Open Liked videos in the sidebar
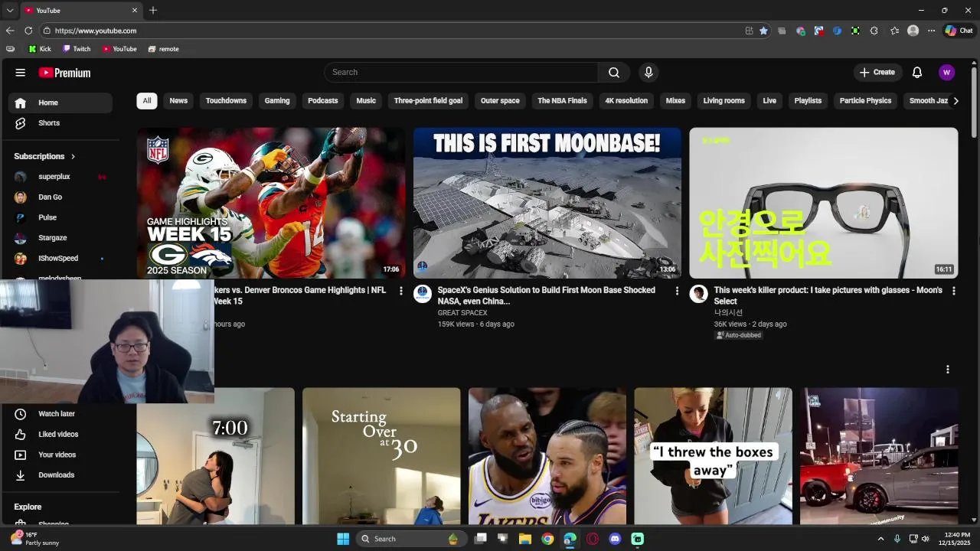 pyautogui.click(x=60, y=435)
